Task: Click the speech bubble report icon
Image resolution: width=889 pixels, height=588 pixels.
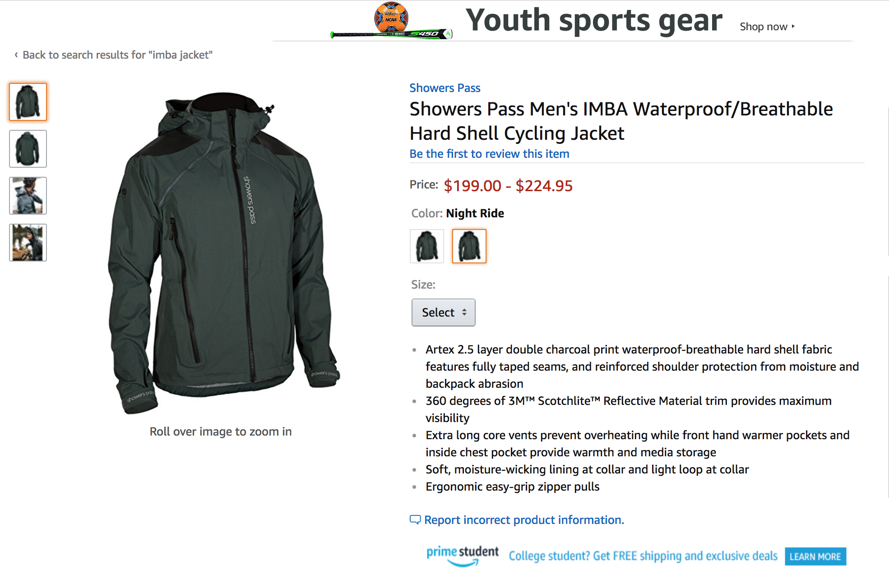Action: (415, 519)
